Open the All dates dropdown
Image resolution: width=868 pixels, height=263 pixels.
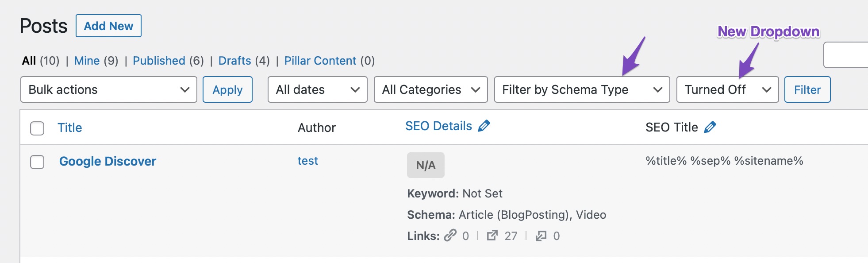(x=318, y=89)
